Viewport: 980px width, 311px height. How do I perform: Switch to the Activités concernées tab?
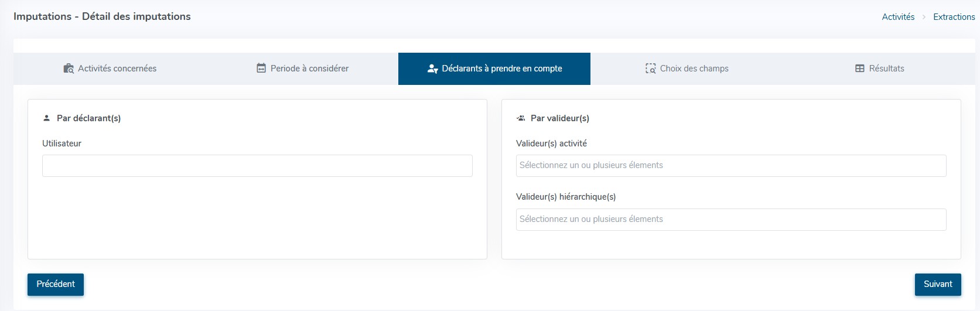pyautogui.click(x=117, y=69)
